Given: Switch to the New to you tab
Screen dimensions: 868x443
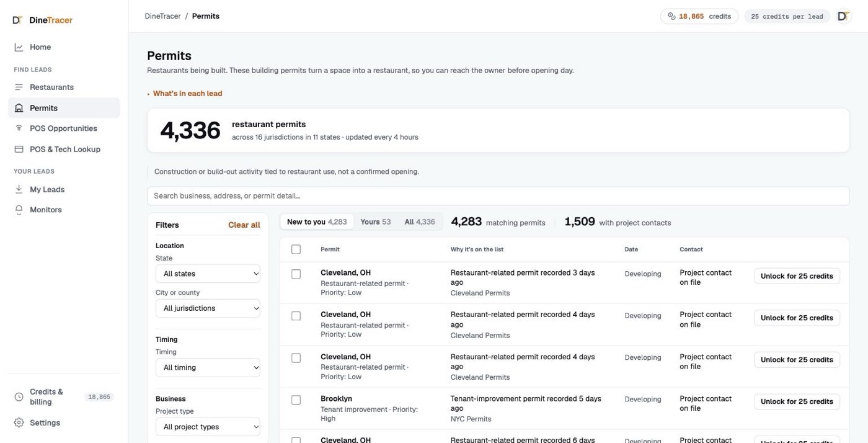Looking at the screenshot, I should pos(317,222).
